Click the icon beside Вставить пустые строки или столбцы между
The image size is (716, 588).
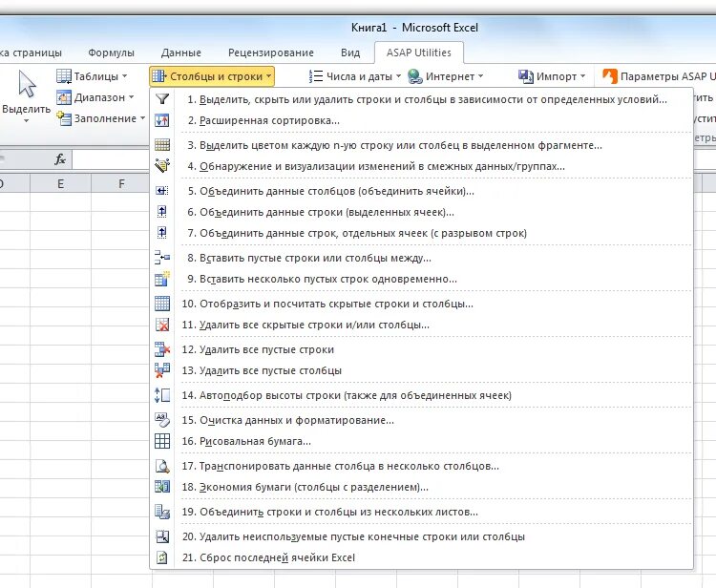pos(162,258)
